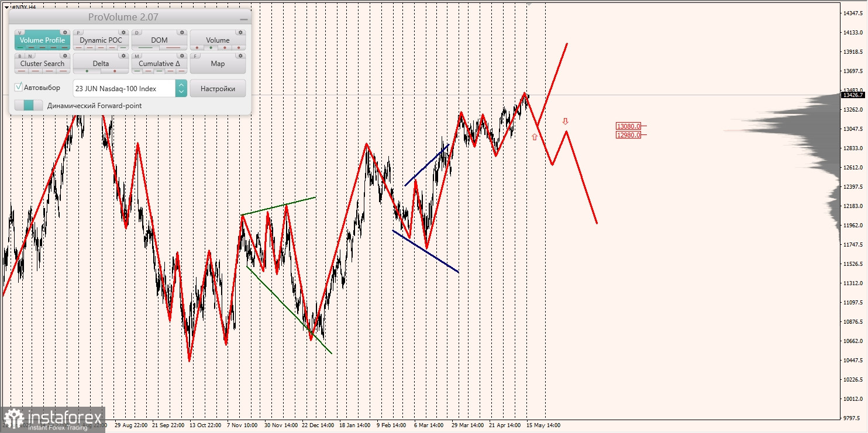Select the upper green trend line
The height and width of the screenshot is (433, 868).
pyautogui.click(x=278, y=206)
